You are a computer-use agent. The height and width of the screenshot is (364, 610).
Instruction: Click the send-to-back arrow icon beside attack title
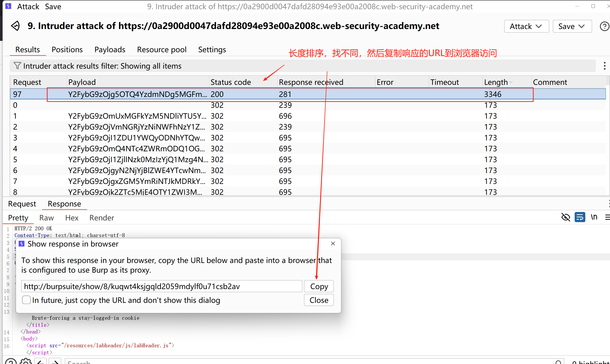[15, 26]
